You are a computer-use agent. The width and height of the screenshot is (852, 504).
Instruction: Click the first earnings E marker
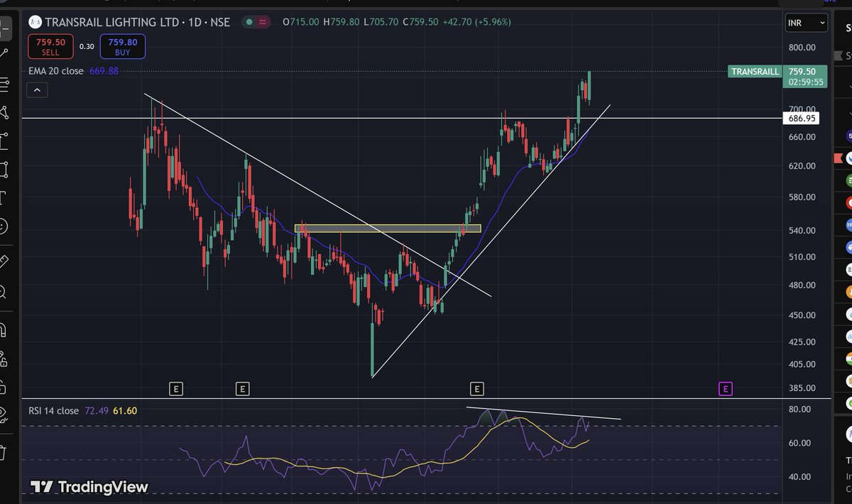176,388
